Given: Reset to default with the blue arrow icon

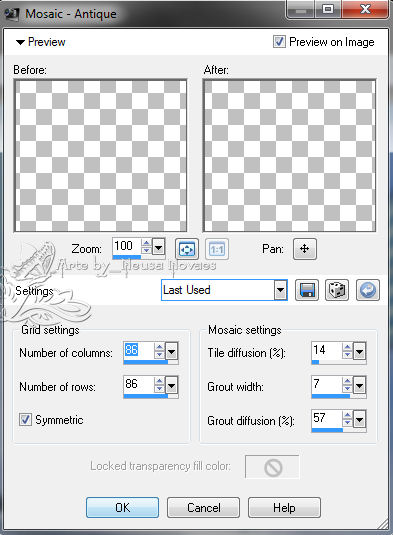Looking at the screenshot, I should (368, 290).
